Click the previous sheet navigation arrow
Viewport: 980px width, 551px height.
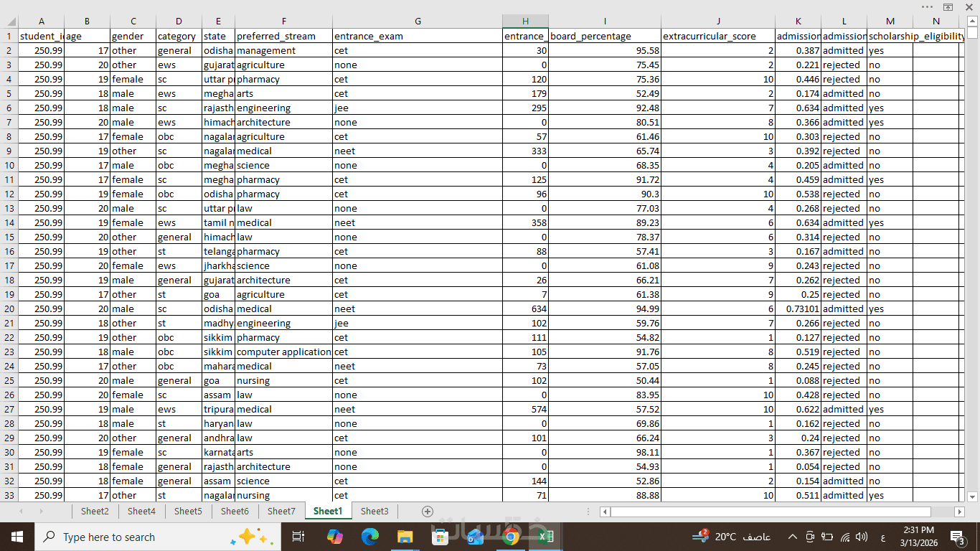pos(21,512)
